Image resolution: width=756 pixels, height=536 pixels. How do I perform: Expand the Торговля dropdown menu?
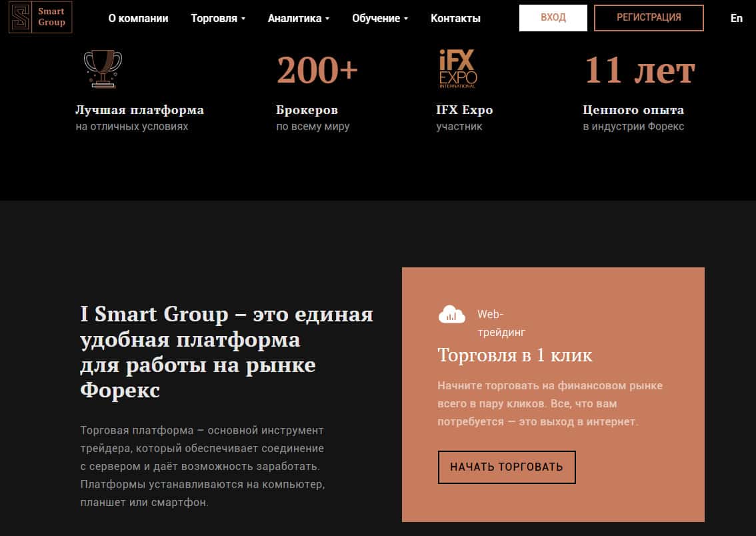218,18
